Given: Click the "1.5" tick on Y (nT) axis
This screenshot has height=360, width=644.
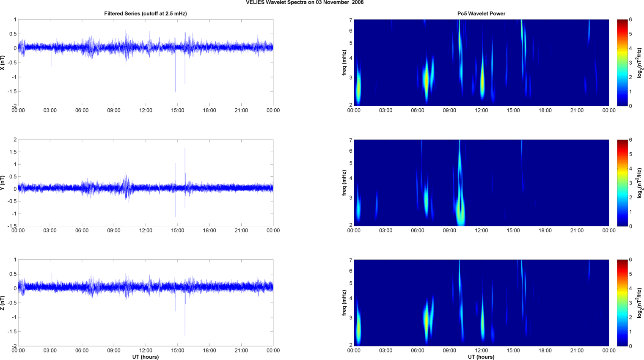Looking at the screenshot, I should [13, 152].
